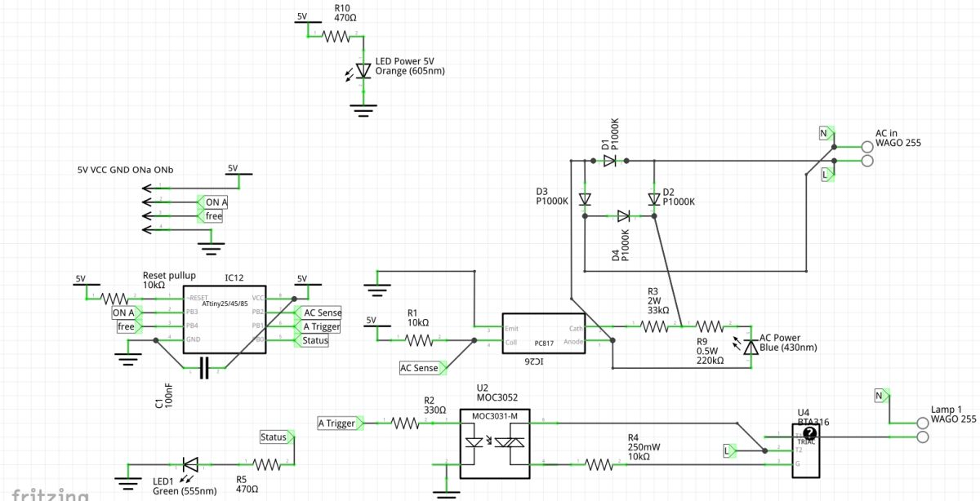This screenshot has height=501, width=980.
Task: Click the question mark icon on U4
Action: [x=810, y=434]
